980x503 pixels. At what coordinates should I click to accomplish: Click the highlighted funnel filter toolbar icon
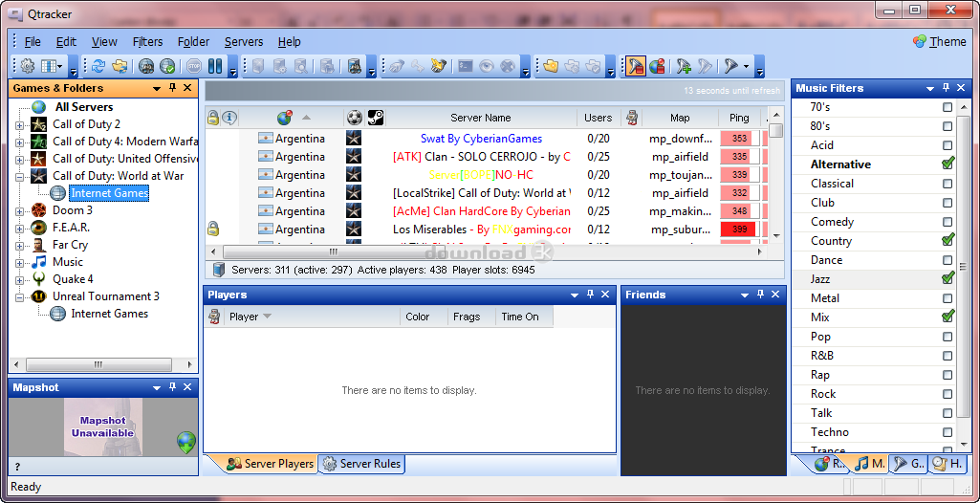click(636, 66)
